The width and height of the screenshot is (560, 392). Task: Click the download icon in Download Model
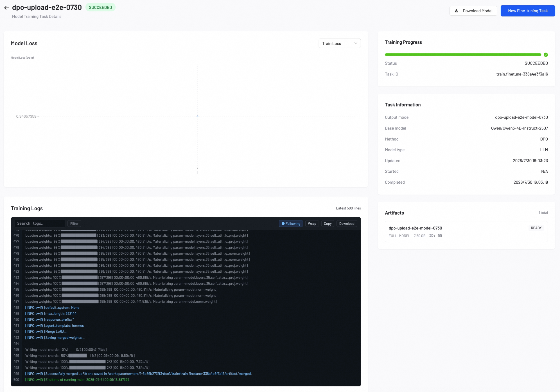point(457,11)
